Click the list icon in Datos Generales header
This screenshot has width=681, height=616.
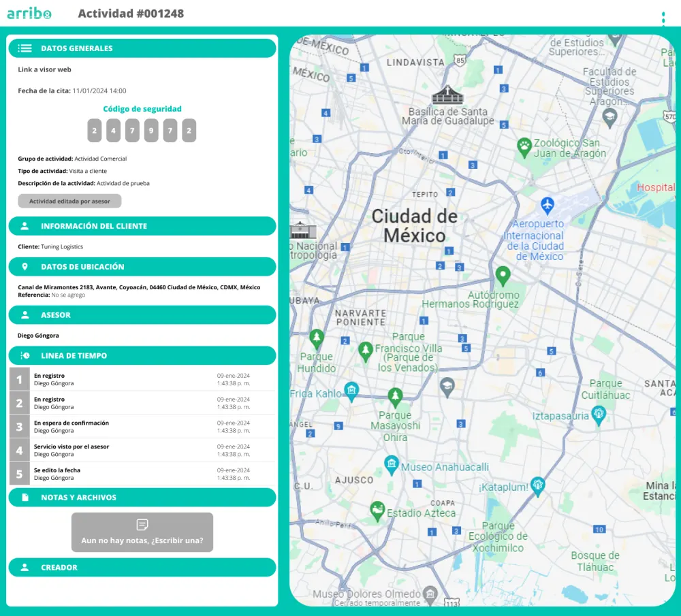click(25, 48)
